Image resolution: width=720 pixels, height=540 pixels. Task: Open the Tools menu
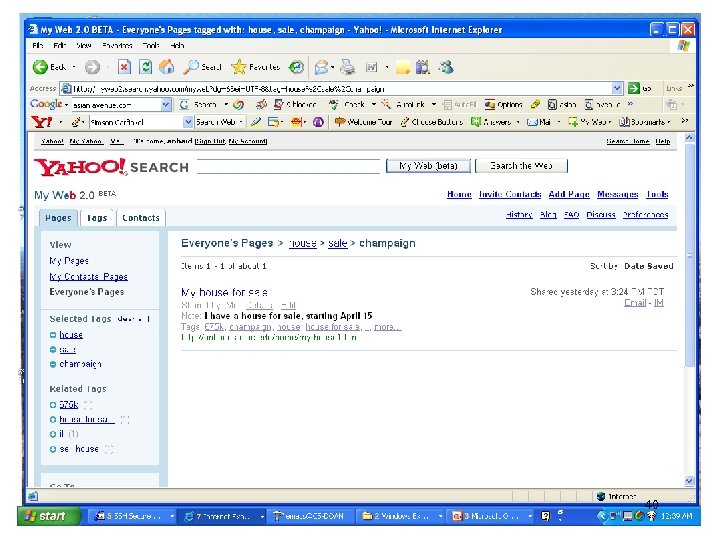coord(151,45)
